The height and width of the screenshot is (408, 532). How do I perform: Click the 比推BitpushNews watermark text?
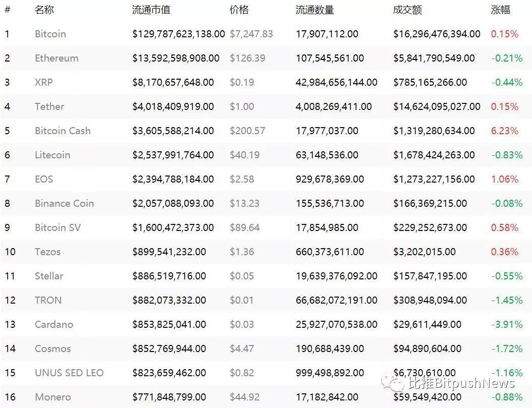point(461,383)
